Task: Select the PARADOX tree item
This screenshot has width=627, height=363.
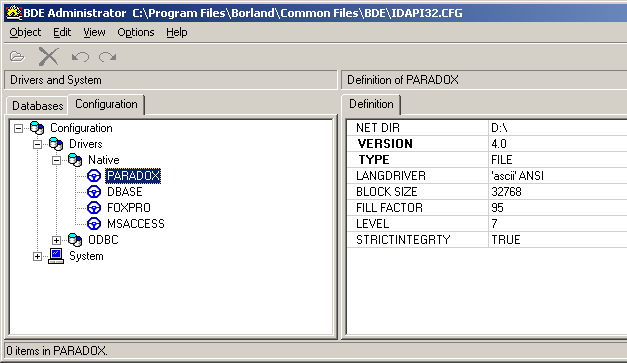Action: (x=133, y=176)
